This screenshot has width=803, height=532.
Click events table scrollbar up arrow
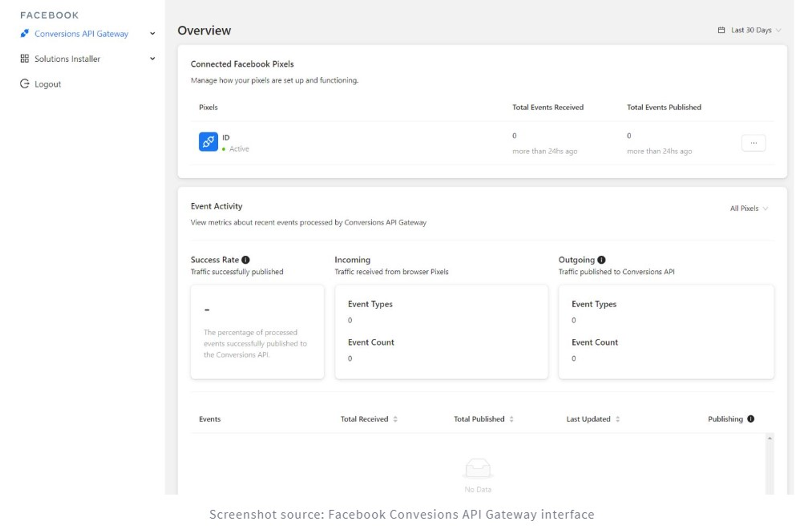click(770, 439)
